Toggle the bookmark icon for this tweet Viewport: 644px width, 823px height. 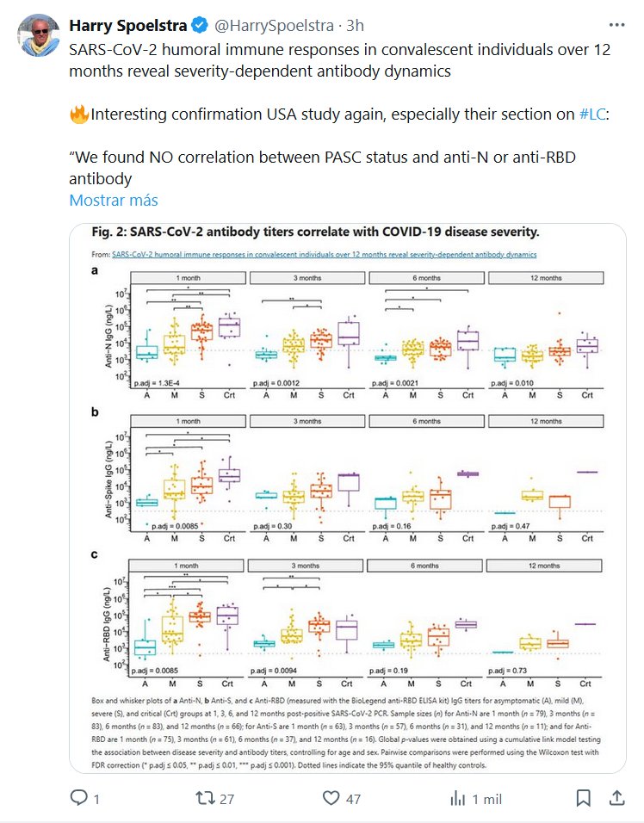click(585, 799)
